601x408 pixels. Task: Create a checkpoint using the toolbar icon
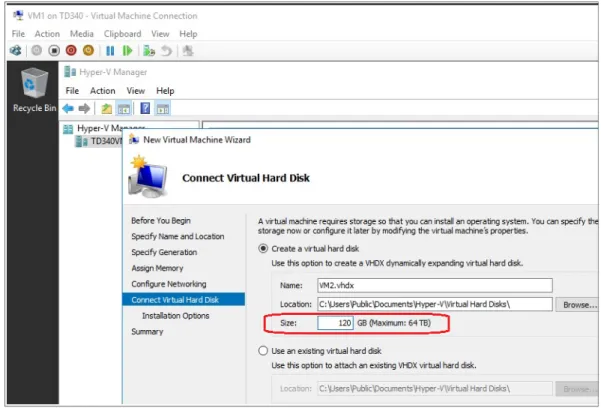(x=149, y=51)
